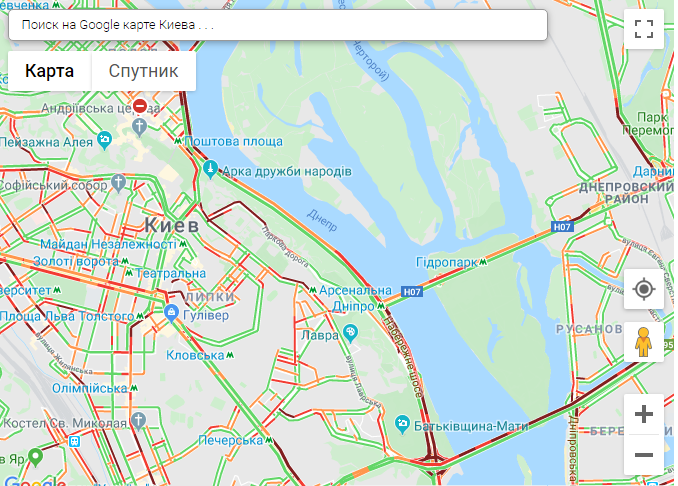Image resolution: width=678 pixels, height=486 pixels.
Task: Select the Street View pegman icon
Action: [x=644, y=342]
